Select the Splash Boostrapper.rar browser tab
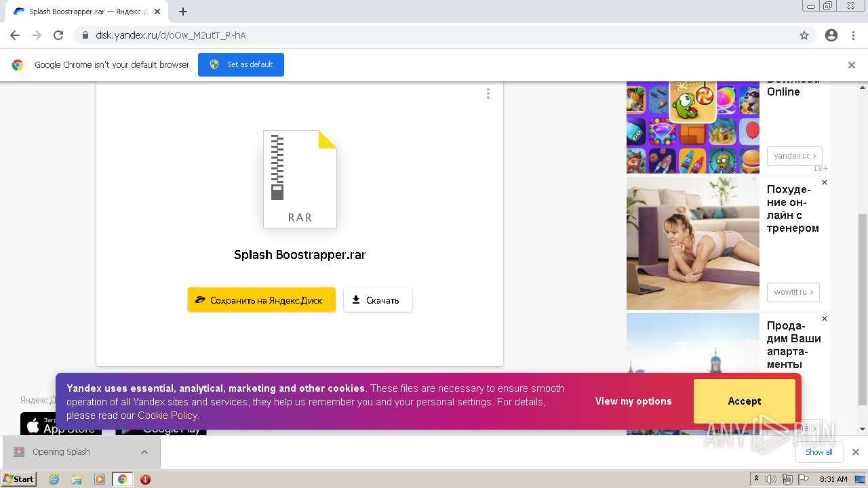 tap(87, 12)
